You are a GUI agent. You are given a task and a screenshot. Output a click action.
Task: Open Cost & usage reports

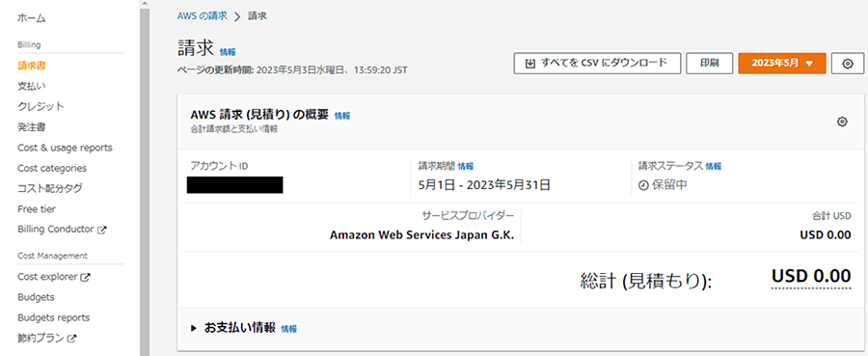tap(65, 148)
